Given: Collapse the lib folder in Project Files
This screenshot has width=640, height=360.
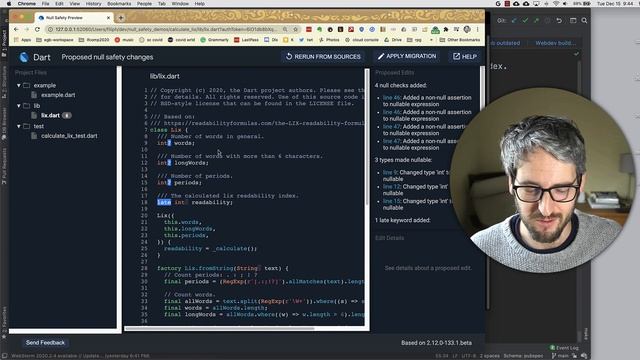Looking at the screenshot, I should coord(19,106).
